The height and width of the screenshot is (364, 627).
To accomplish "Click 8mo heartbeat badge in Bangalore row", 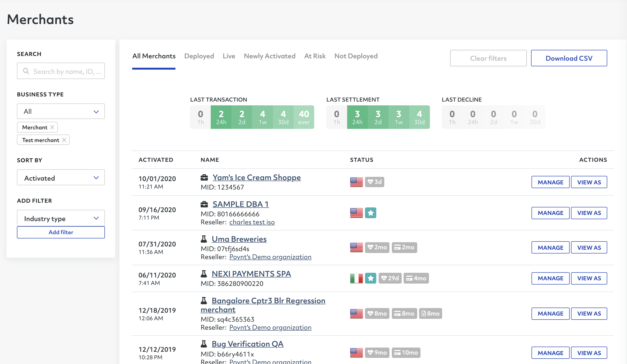I will (377, 313).
